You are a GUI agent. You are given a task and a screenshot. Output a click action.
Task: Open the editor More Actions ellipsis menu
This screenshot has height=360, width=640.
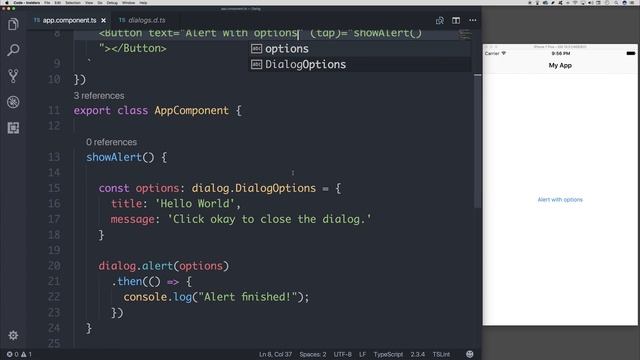pos(473,20)
